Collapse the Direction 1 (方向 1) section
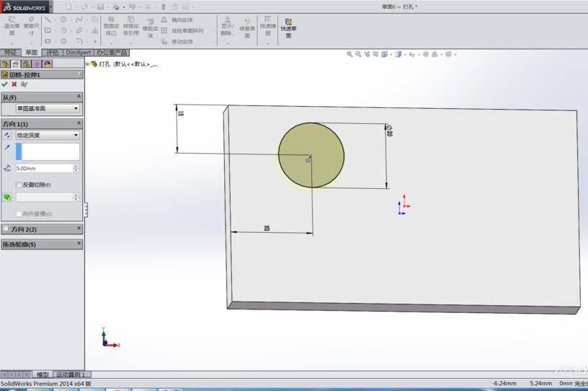Viewport: 588px width, 391px height. click(79, 123)
